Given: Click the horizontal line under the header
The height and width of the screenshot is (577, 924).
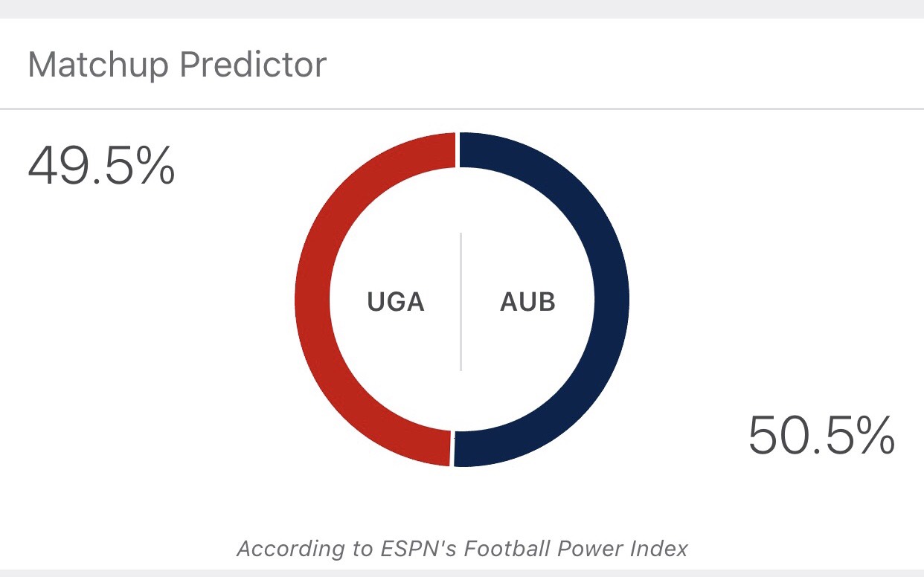Looking at the screenshot, I should [x=462, y=109].
